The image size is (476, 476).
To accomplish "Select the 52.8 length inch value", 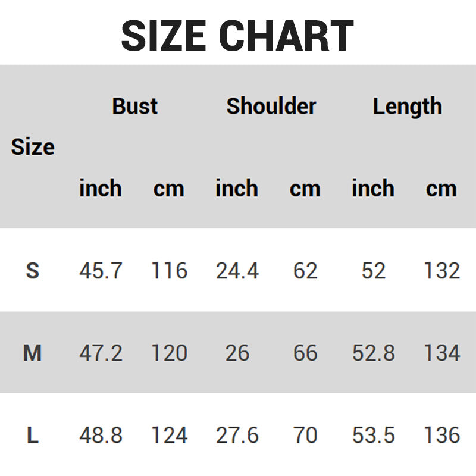I will [x=374, y=353].
